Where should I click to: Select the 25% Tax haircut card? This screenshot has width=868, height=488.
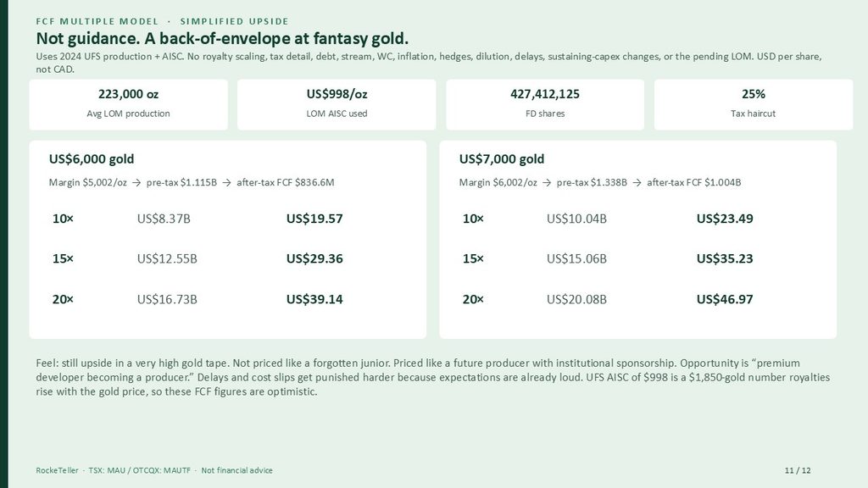pos(754,104)
